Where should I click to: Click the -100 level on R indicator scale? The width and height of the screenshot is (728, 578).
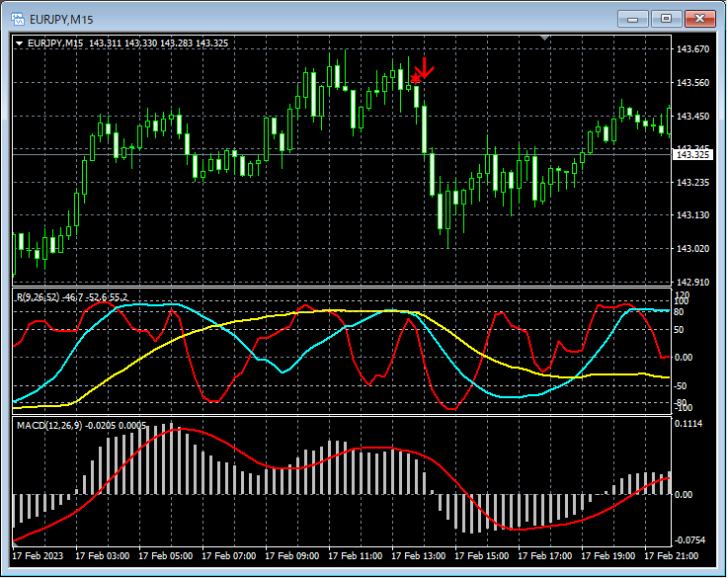pos(683,408)
